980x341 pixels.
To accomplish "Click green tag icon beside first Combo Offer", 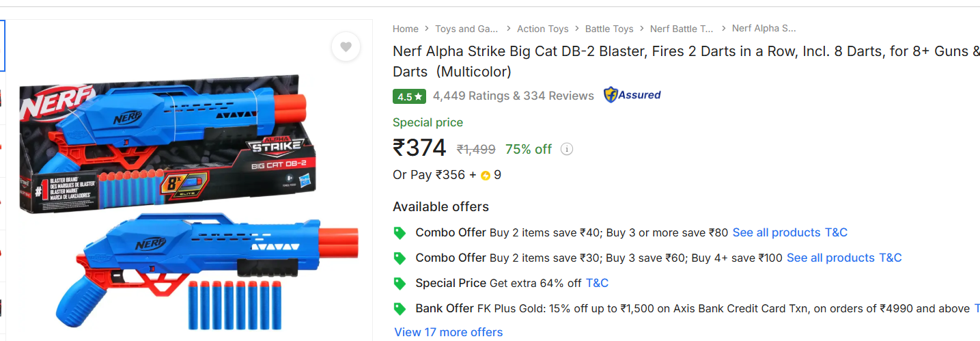I will (400, 233).
